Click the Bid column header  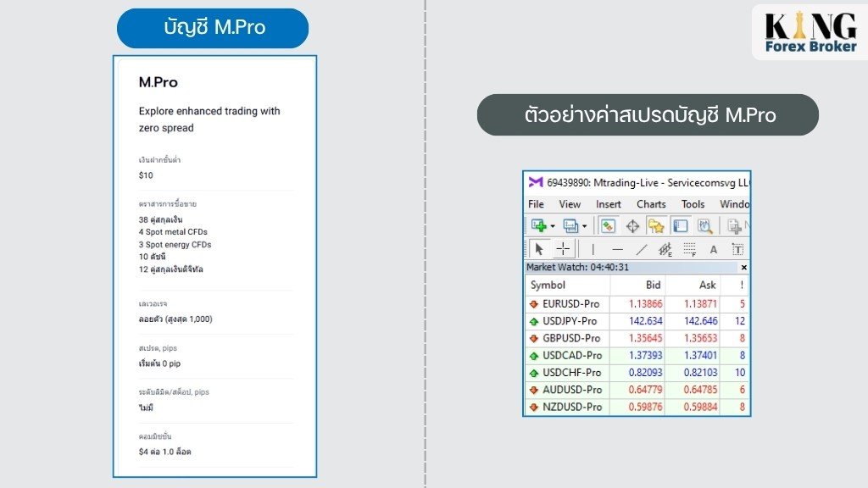coord(637,285)
